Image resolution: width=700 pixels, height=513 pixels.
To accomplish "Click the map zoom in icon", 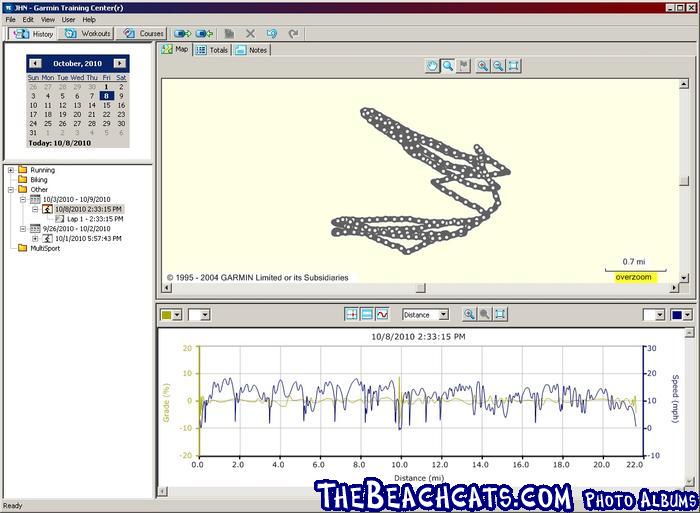I will point(483,66).
